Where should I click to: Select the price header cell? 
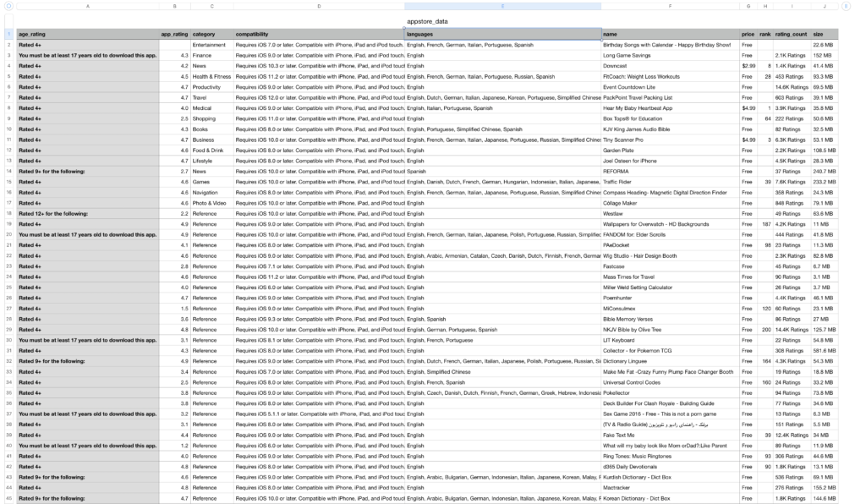(x=748, y=34)
